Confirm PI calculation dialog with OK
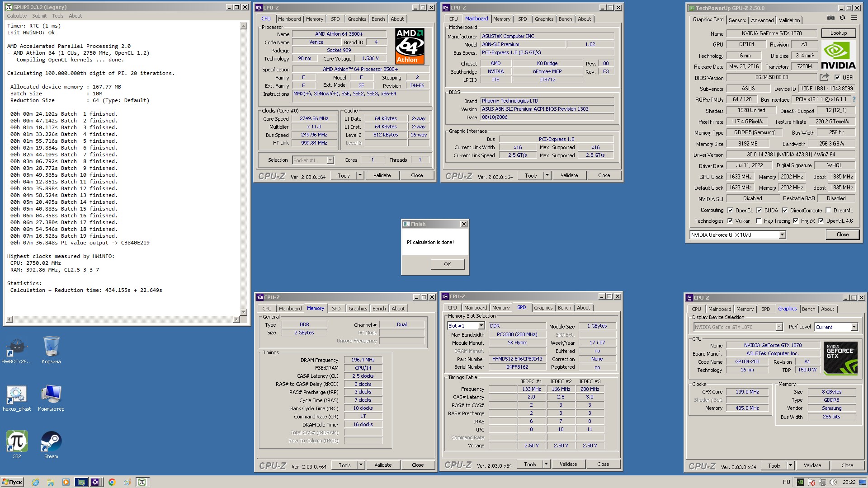Viewport: 868px width, 488px height. (447, 264)
